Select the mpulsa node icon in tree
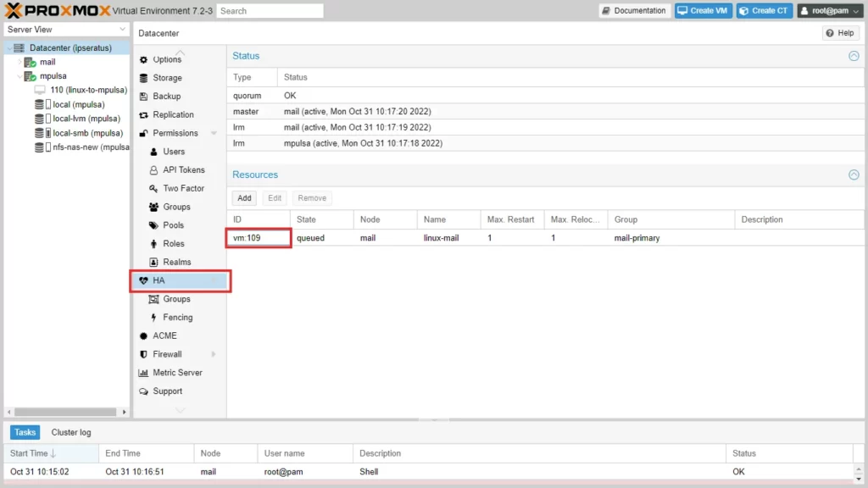Viewport: 868px width, 488px height. [31, 76]
